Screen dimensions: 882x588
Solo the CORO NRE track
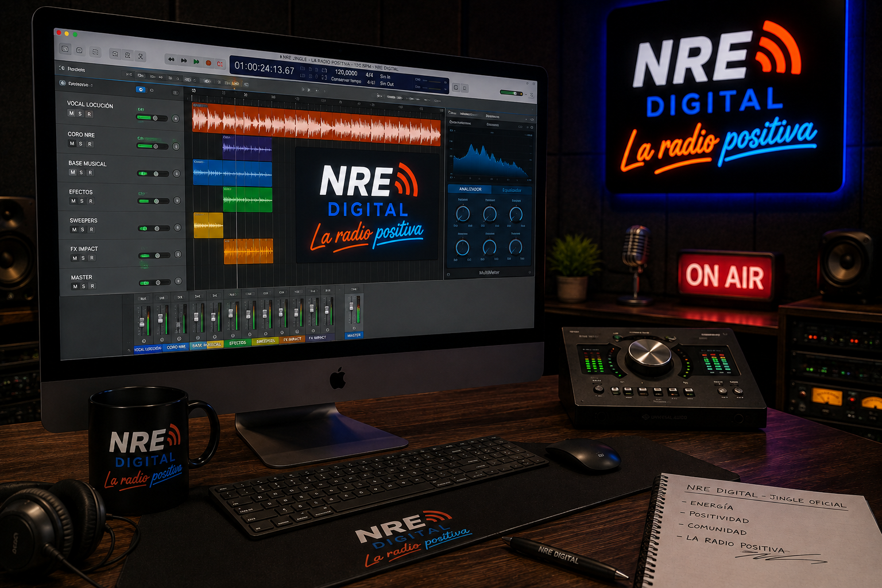click(80, 144)
